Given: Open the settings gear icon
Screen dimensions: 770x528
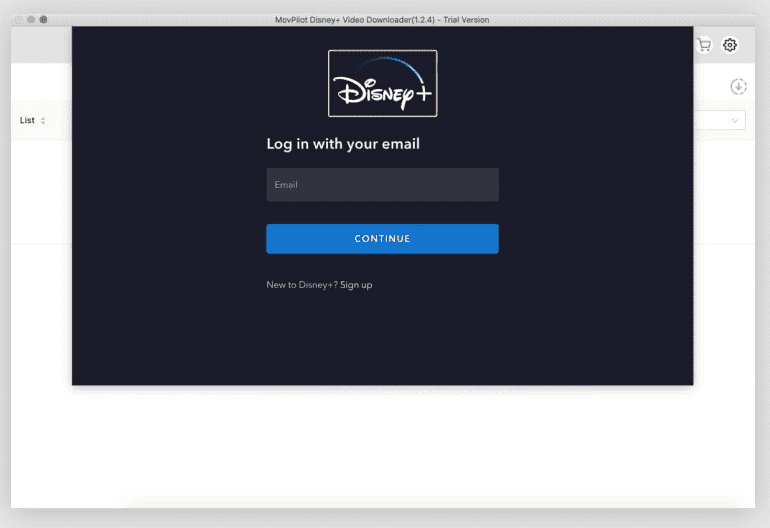Looking at the screenshot, I should 730,45.
